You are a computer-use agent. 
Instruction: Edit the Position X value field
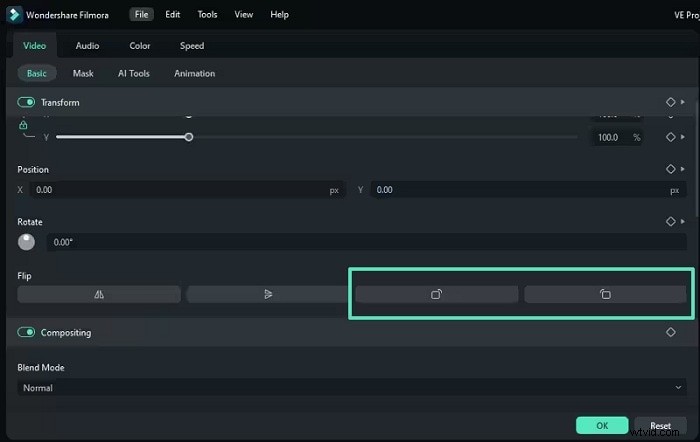(x=187, y=190)
